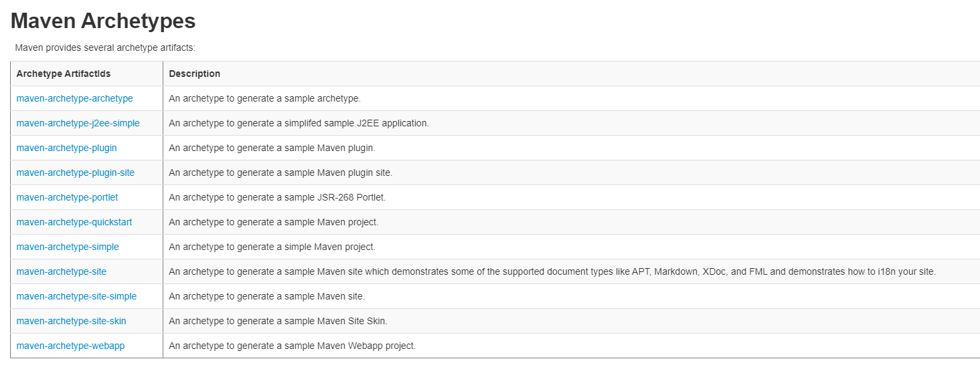The width and height of the screenshot is (980, 365).
Task: Visit the maven-archetype-plugin-site link
Action: [x=75, y=172]
